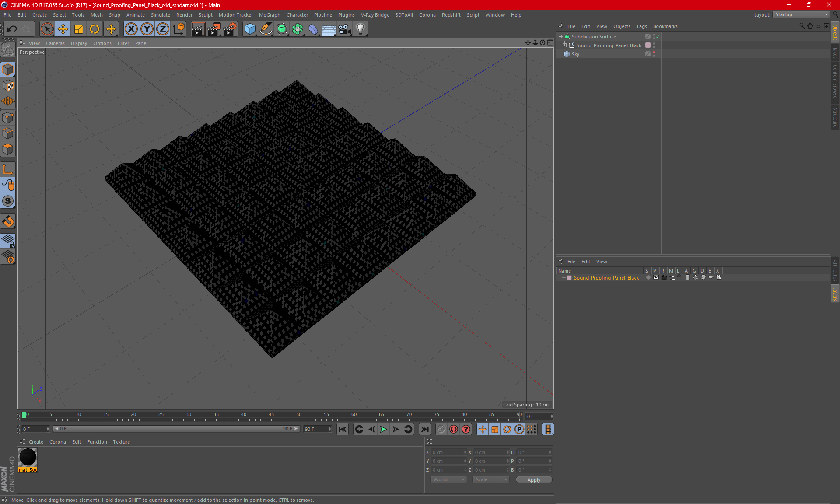Viewport: 840px width, 504px height.
Task: Render the active view
Action: tap(198, 29)
